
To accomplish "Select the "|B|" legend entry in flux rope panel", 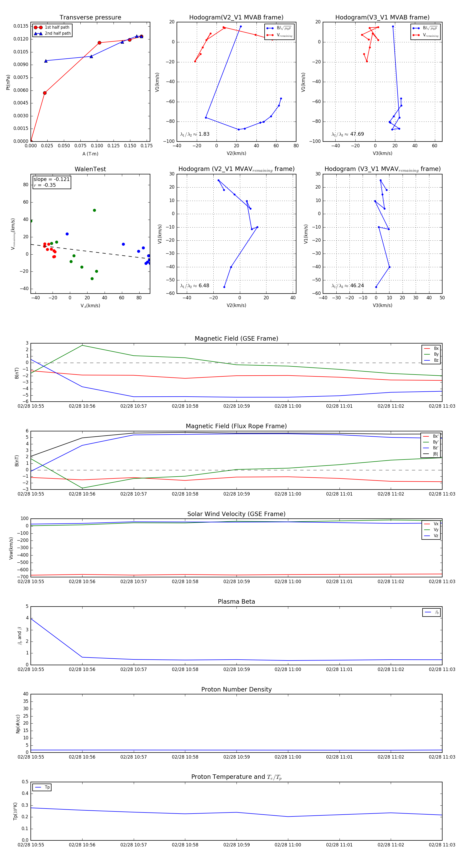I will [431, 454].
